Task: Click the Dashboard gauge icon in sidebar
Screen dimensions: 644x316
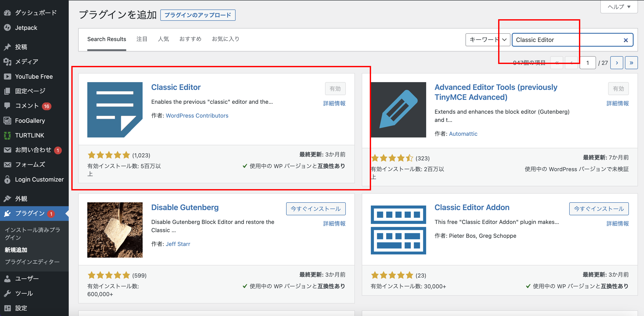Action: pyautogui.click(x=8, y=13)
